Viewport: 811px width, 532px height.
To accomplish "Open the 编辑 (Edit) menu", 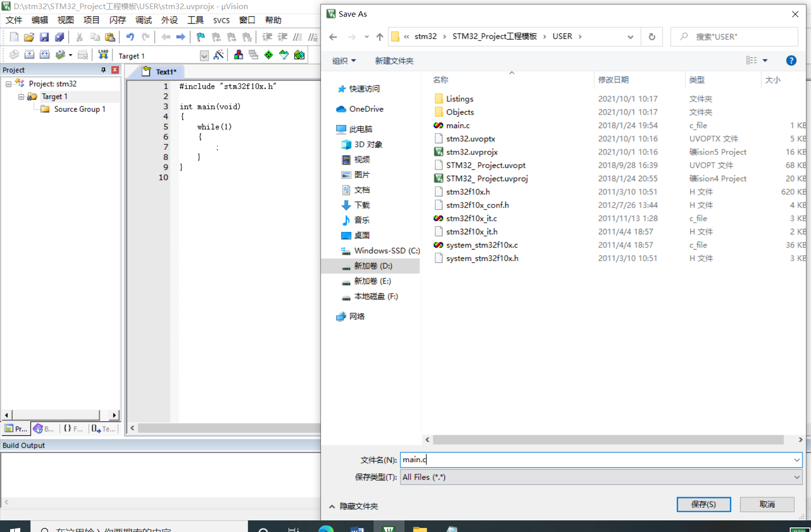I will tap(39, 20).
